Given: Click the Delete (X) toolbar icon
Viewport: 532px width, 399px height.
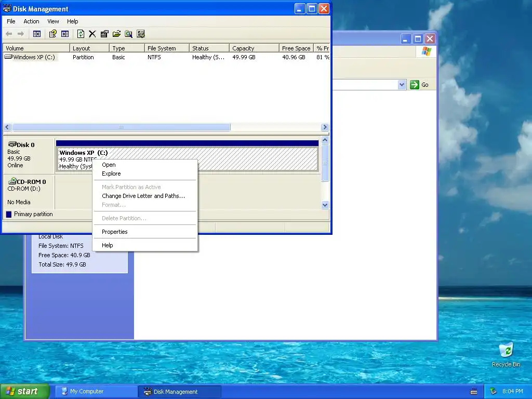Looking at the screenshot, I should (x=92, y=34).
